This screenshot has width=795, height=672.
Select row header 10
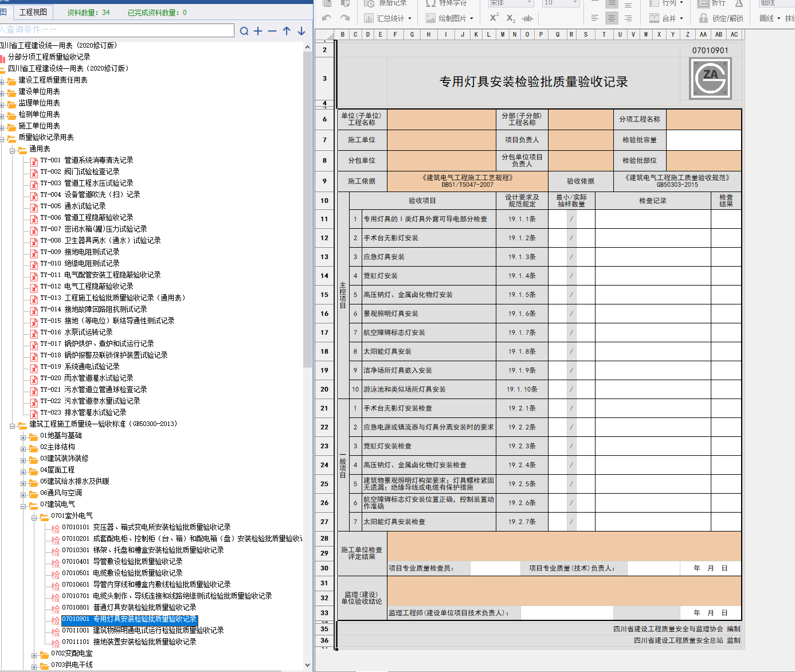[x=324, y=201]
